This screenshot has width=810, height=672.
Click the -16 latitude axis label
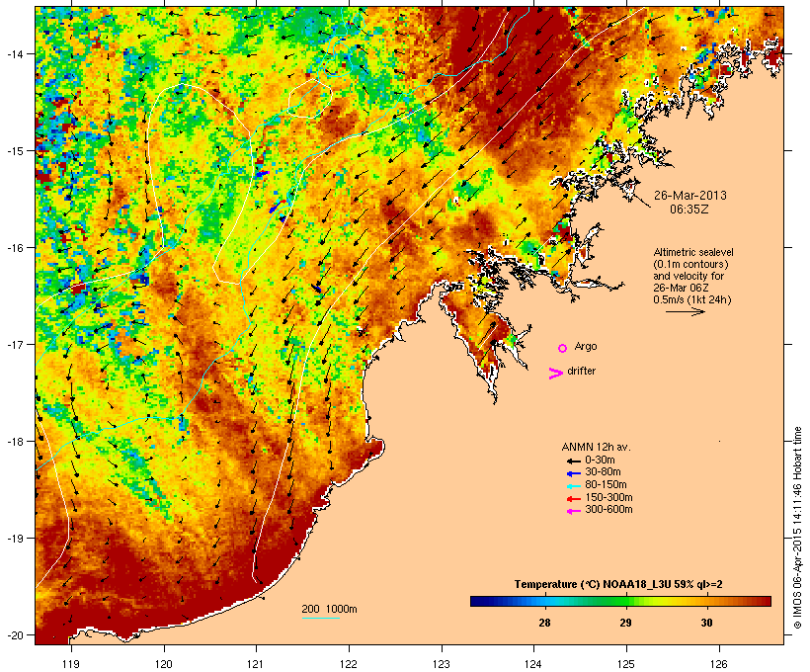(x=15, y=248)
